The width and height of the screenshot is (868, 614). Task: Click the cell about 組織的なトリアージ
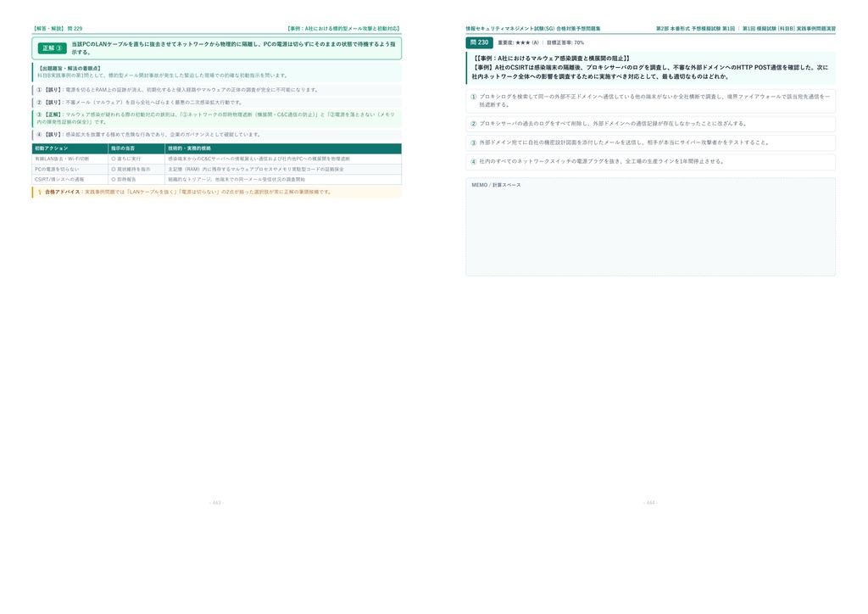tap(283, 180)
